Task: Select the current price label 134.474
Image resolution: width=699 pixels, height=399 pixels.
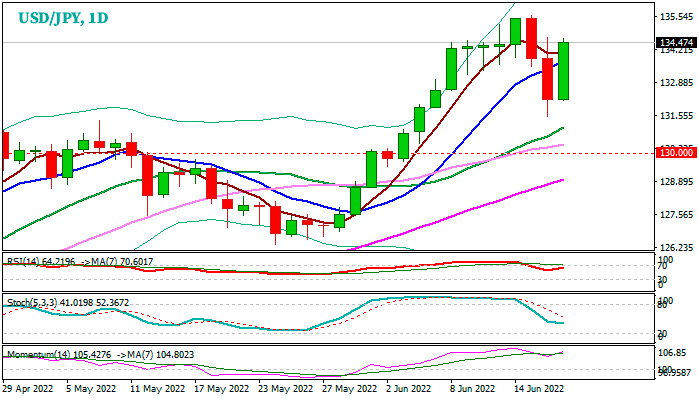Action: click(x=676, y=43)
